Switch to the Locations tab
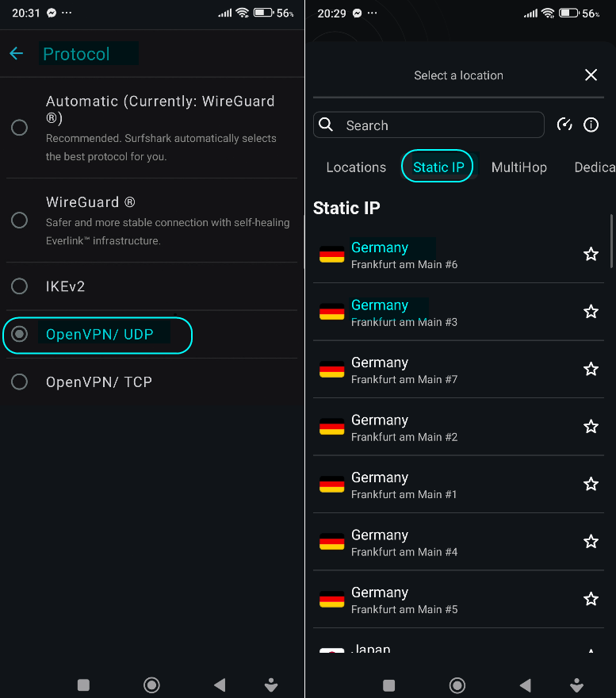 tap(356, 167)
